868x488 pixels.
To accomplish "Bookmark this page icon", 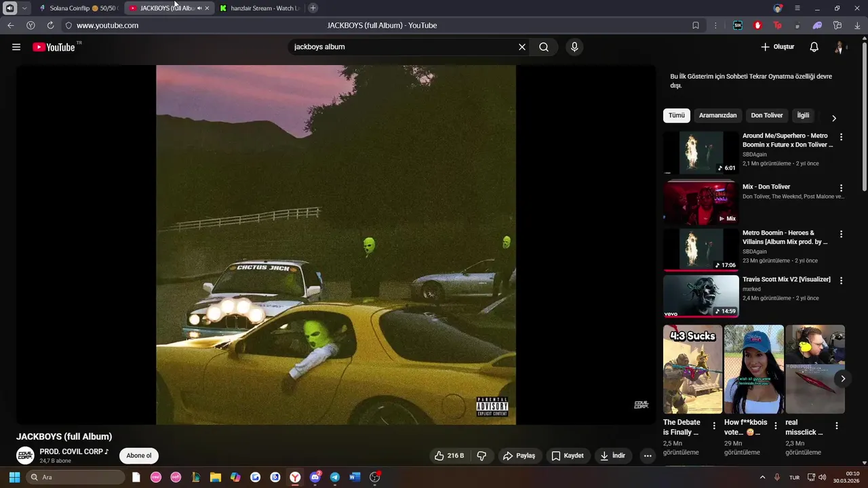I will 696,26.
